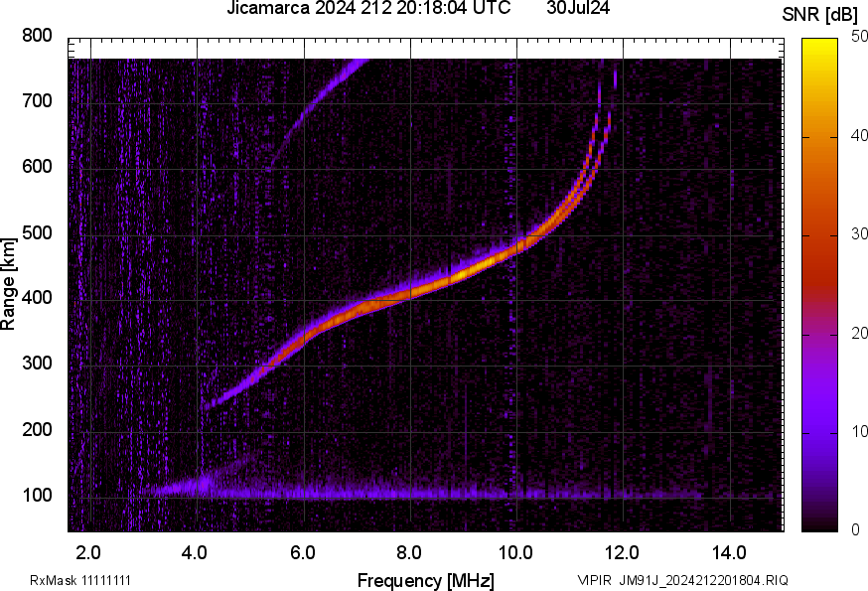
Task: Click the 'Range [km]' axis label
Action: tap(8, 284)
